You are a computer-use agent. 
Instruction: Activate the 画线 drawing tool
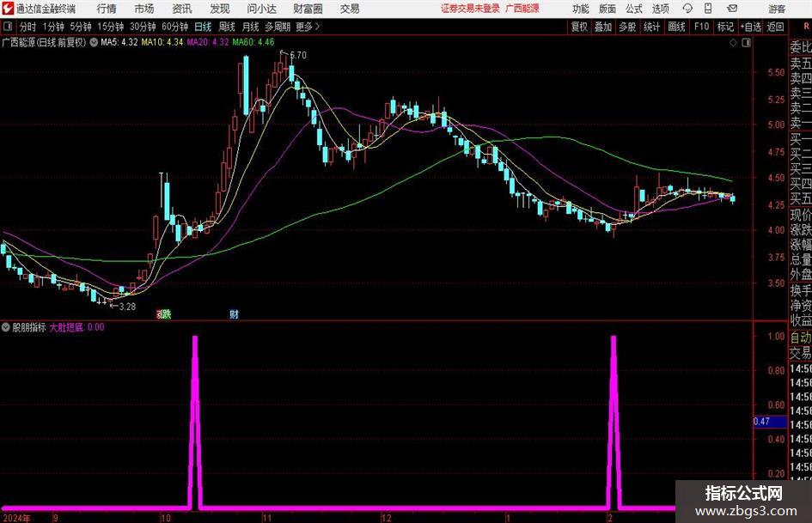click(x=677, y=27)
